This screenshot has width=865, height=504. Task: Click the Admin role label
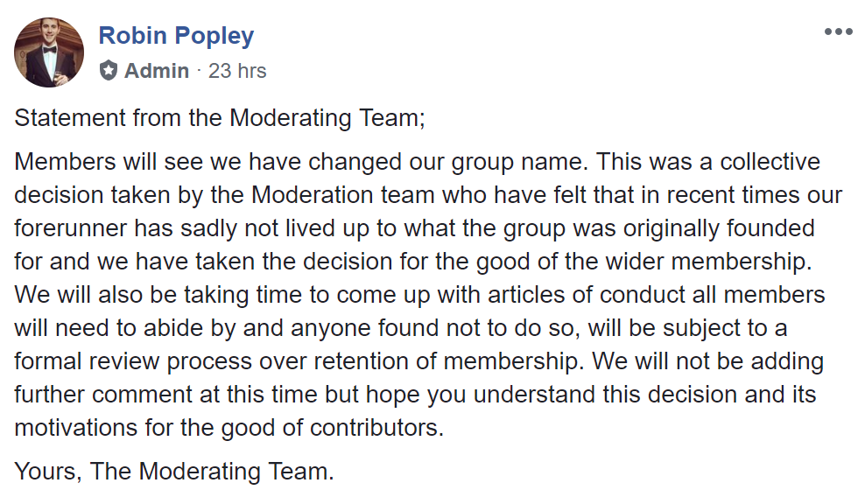coord(157,71)
